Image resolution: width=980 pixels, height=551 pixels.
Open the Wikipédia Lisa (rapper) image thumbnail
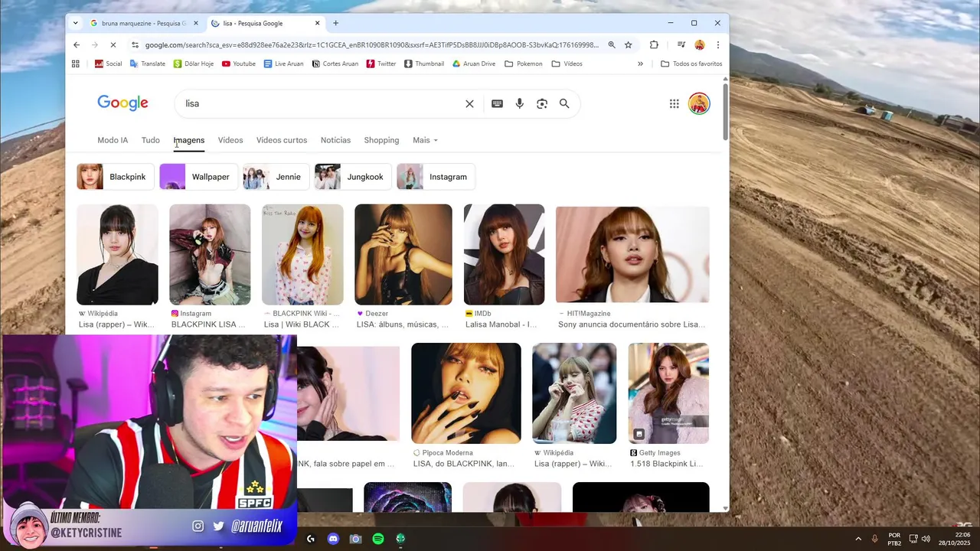(x=117, y=255)
